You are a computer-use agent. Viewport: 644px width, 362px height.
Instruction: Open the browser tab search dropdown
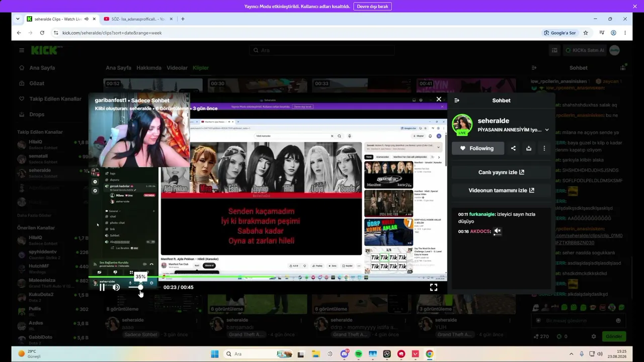[x=18, y=19]
